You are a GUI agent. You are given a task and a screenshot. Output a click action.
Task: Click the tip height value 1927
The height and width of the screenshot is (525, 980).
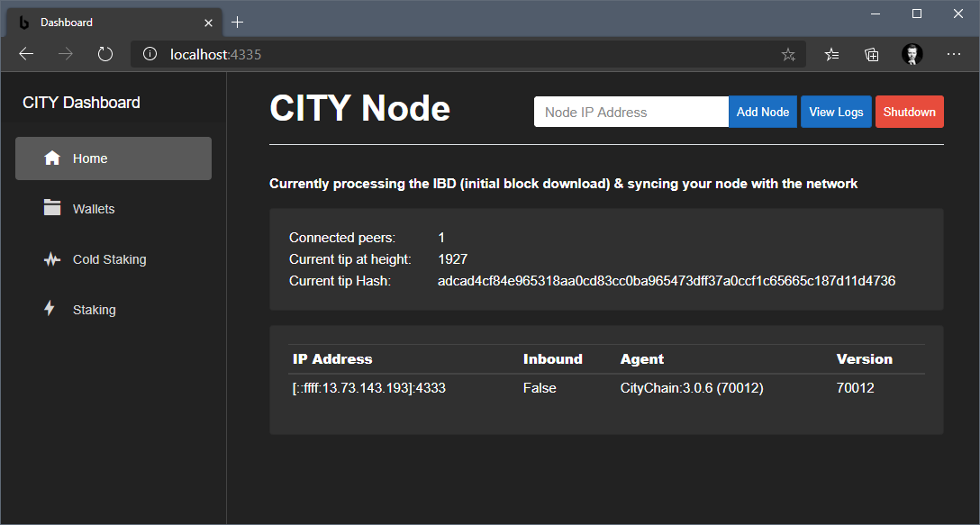[452, 258]
